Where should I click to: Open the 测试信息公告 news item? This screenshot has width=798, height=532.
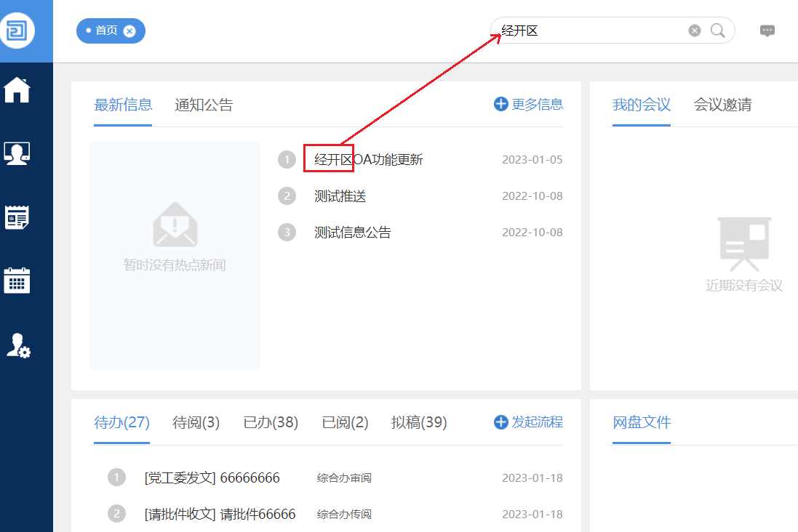coord(352,233)
